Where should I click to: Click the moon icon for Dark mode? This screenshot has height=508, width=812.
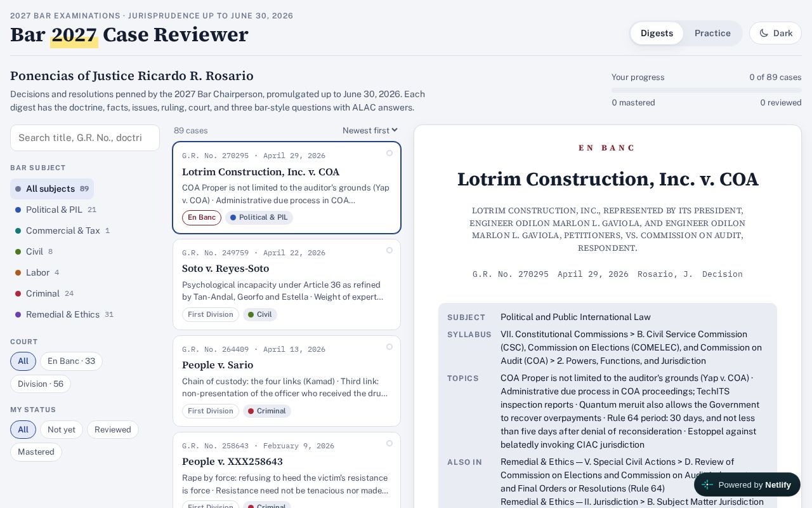pos(764,33)
